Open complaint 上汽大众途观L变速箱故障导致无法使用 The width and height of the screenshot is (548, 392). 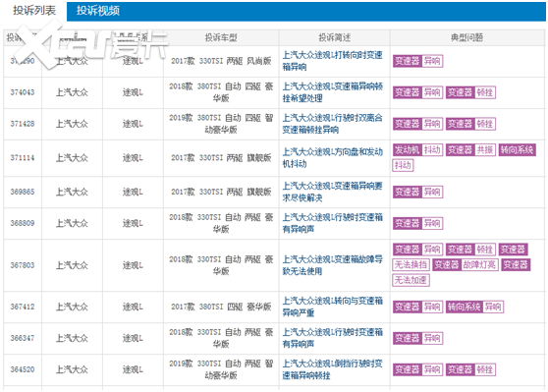332,265
